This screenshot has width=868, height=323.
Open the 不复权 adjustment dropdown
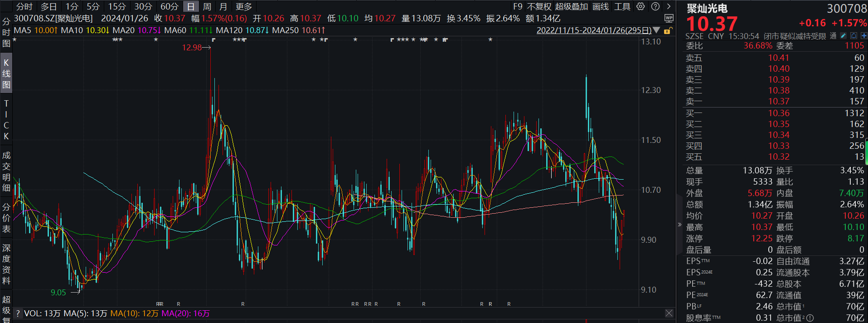point(539,6)
